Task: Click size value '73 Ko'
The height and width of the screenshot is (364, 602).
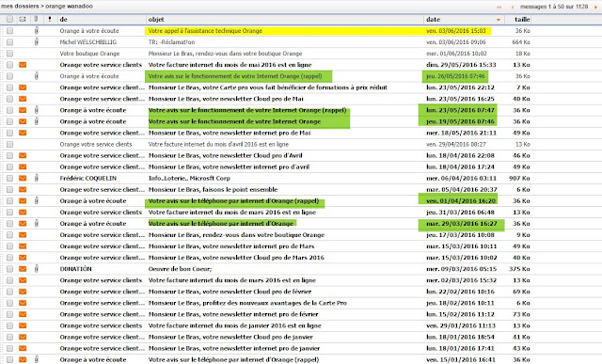Action: click(x=521, y=314)
